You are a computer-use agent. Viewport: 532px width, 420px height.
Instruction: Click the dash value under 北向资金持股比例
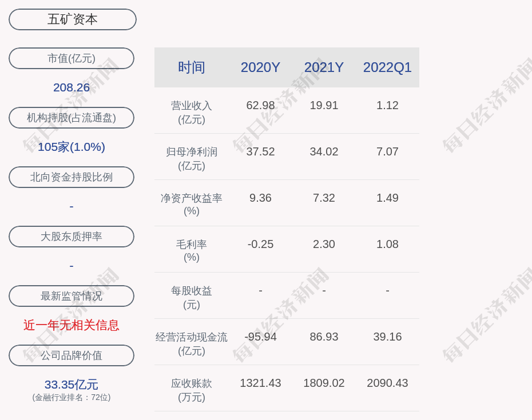pyautogui.click(x=72, y=206)
